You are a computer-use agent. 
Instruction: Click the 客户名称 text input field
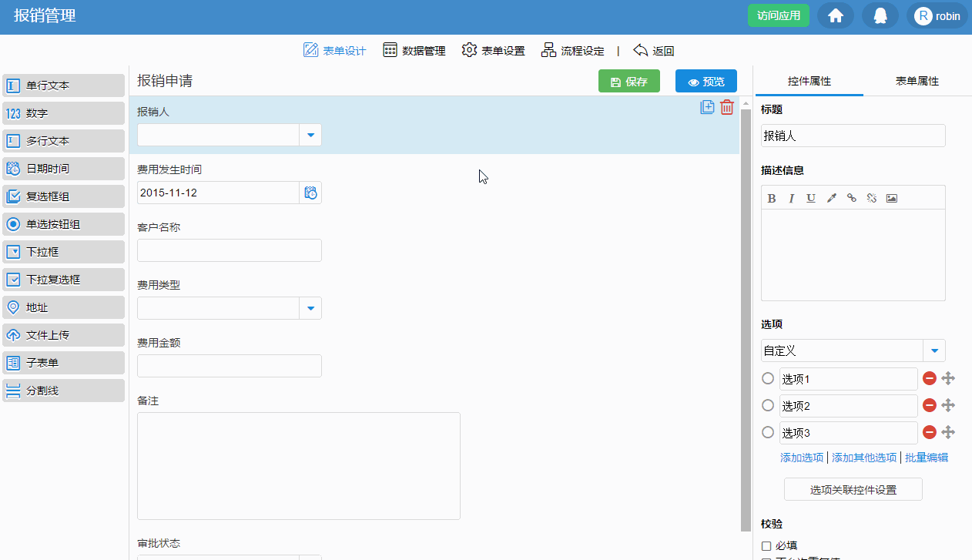tap(229, 250)
